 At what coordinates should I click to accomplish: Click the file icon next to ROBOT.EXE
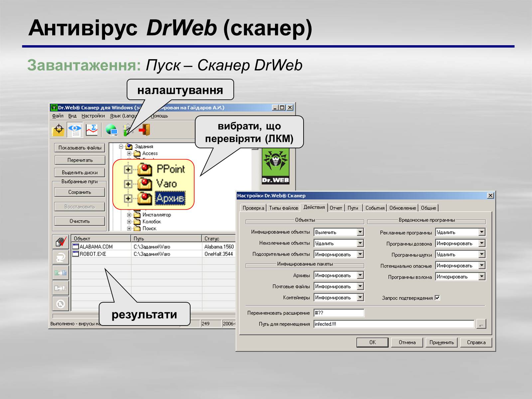[75, 254]
